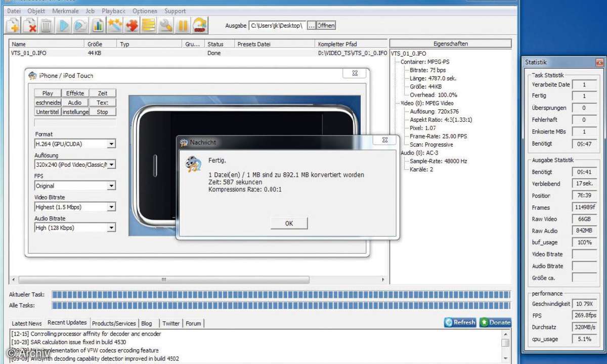The height and width of the screenshot is (364, 607).
Task: Click the Play button in iPhone window
Action: [x=48, y=93]
